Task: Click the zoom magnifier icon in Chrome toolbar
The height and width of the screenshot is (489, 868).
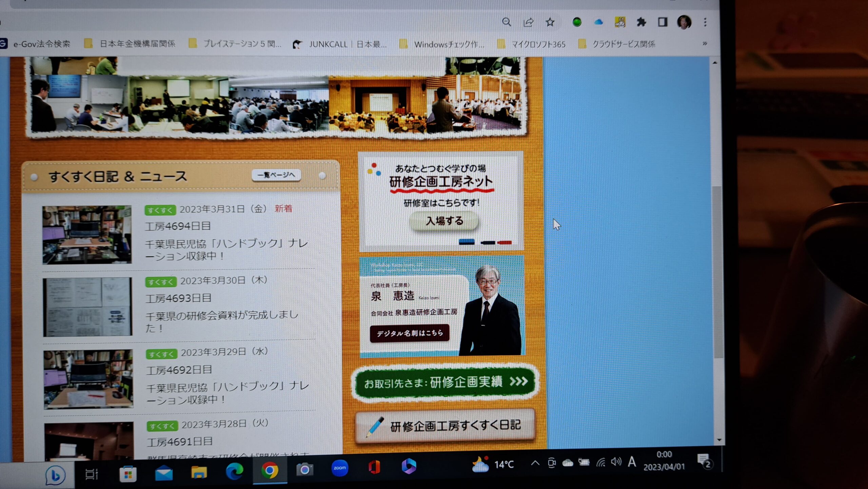Action: tap(507, 22)
